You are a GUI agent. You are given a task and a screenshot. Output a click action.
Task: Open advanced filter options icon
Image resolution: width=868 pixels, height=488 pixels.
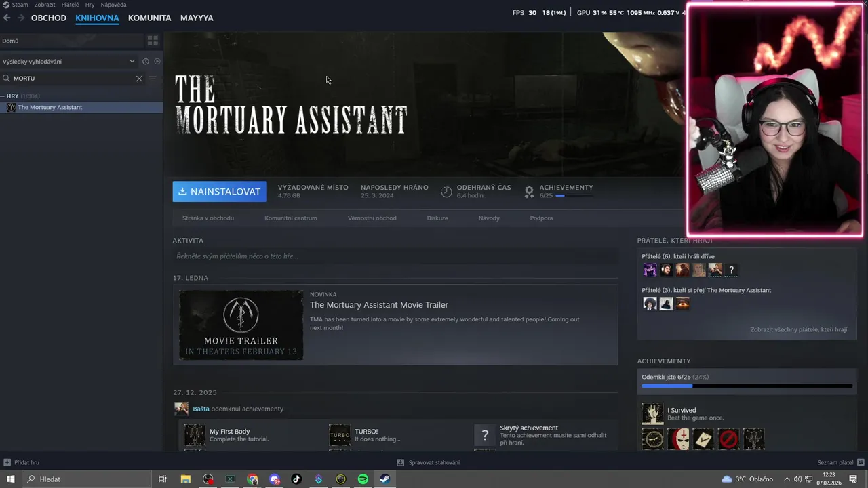(153, 79)
